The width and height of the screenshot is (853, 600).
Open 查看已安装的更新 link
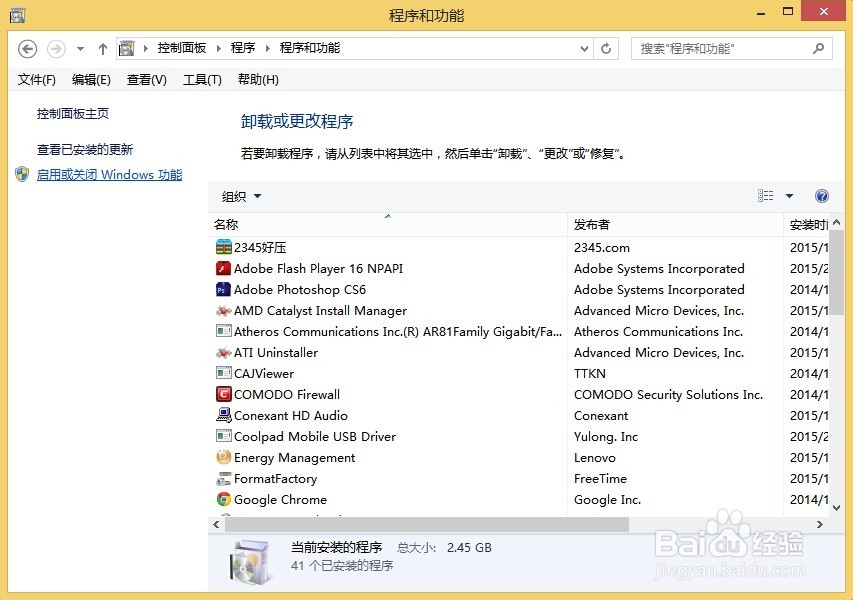85,149
